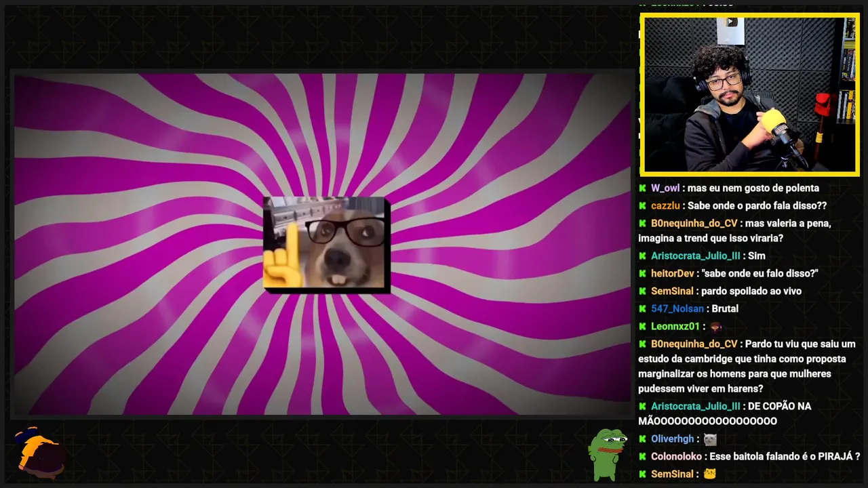This screenshot has width=868, height=488.
Task: Click the spiral background video area
Action: pos(323,244)
